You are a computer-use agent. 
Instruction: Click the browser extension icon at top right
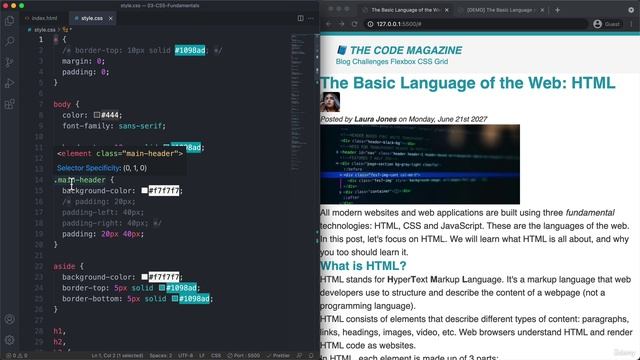[631, 10]
